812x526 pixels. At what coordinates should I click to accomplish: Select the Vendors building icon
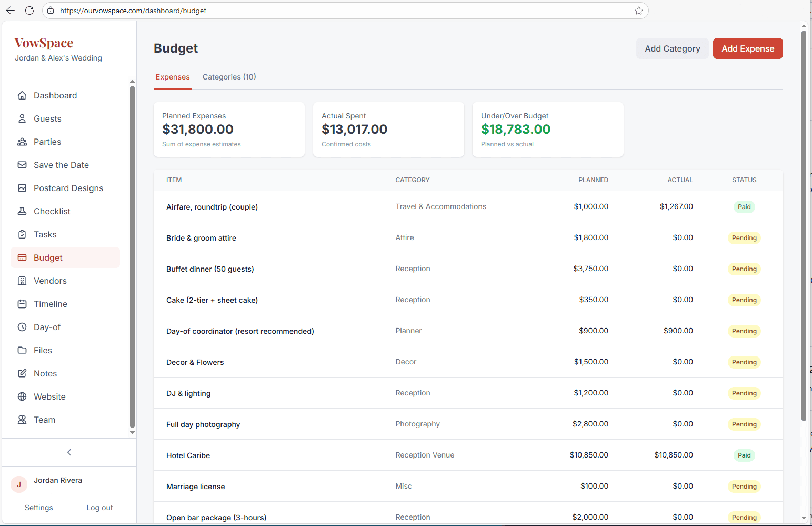[22, 281]
